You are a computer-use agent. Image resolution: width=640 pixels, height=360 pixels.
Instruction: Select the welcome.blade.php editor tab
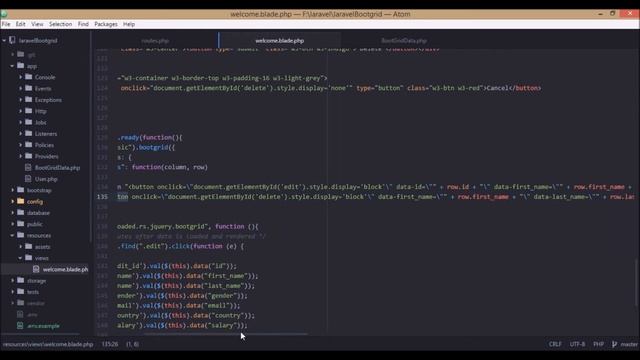[x=280, y=40]
